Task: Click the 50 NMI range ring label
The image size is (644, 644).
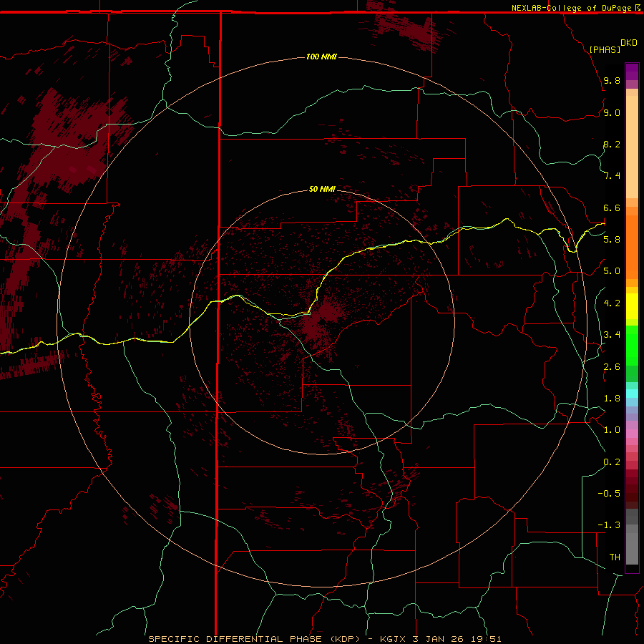Action: (322, 189)
